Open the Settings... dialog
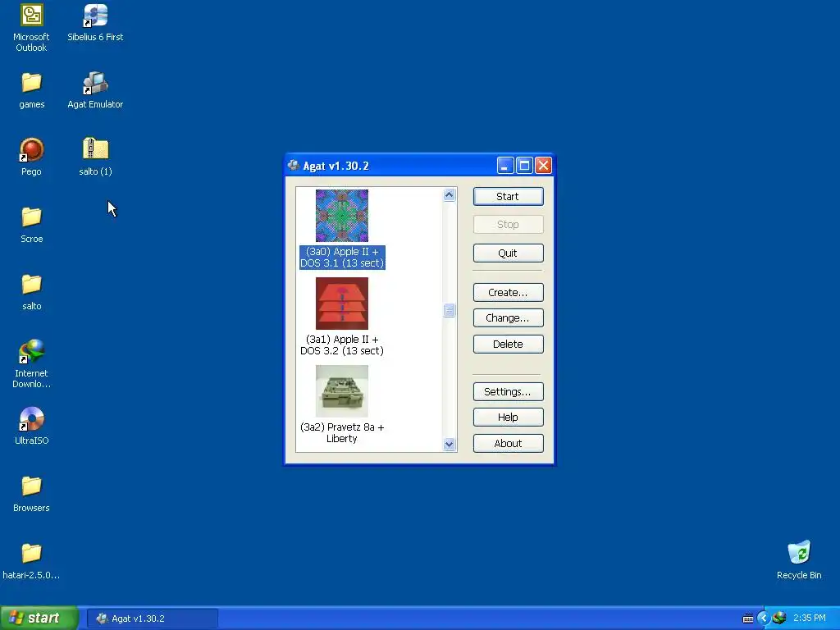The width and height of the screenshot is (840, 630). [508, 391]
